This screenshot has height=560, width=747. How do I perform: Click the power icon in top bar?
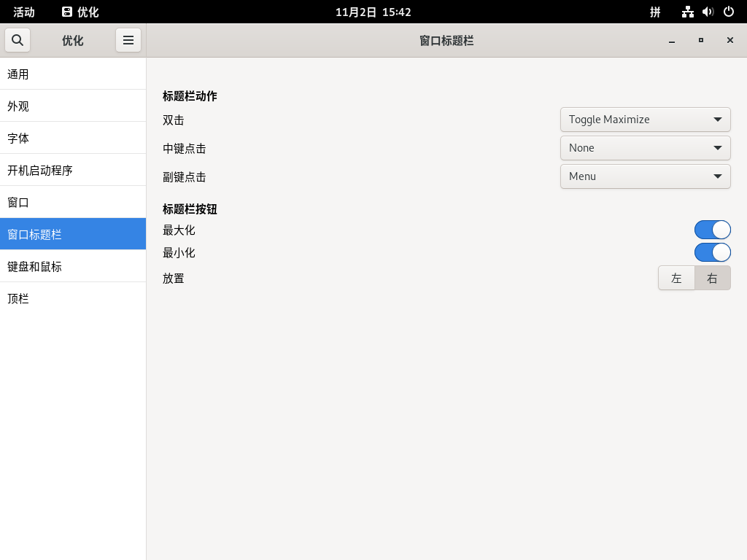(x=728, y=12)
